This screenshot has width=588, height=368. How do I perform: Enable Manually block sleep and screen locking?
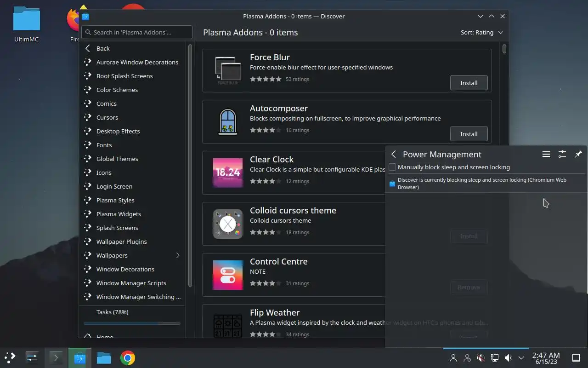point(392,167)
